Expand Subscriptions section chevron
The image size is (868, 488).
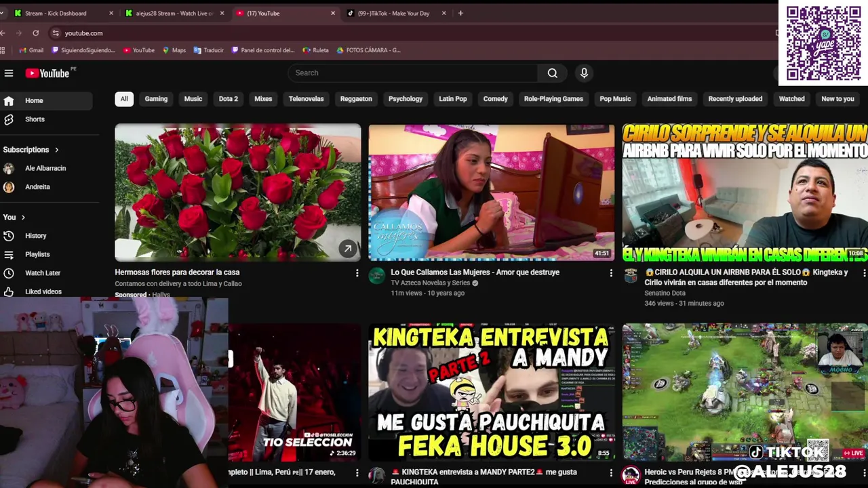point(57,150)
